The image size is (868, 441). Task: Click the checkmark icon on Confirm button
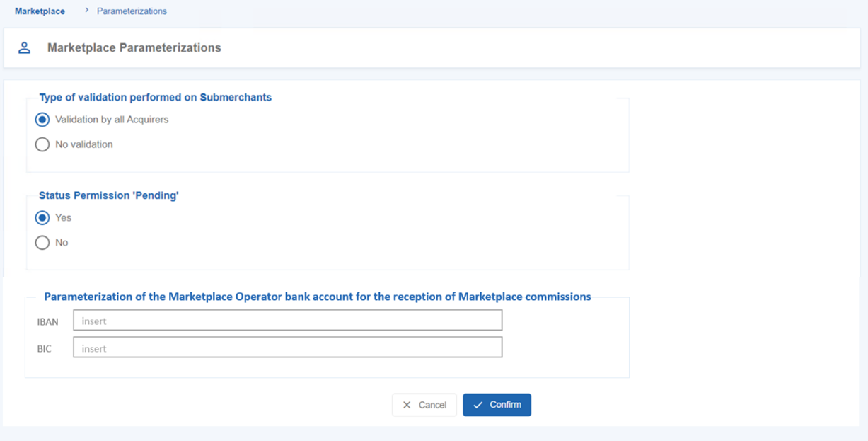pyautogui.click(x=478, y=405)
